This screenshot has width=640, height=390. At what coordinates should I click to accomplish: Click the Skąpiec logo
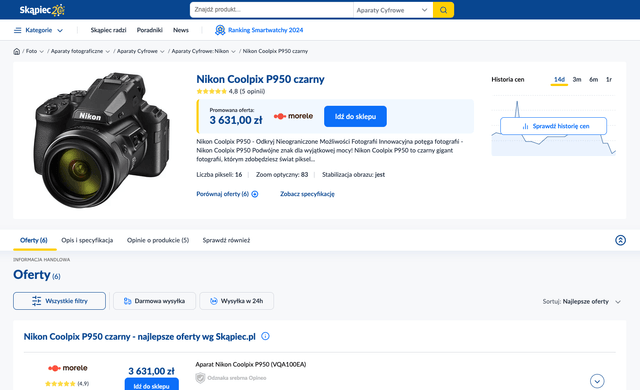[x=42, y=10]
